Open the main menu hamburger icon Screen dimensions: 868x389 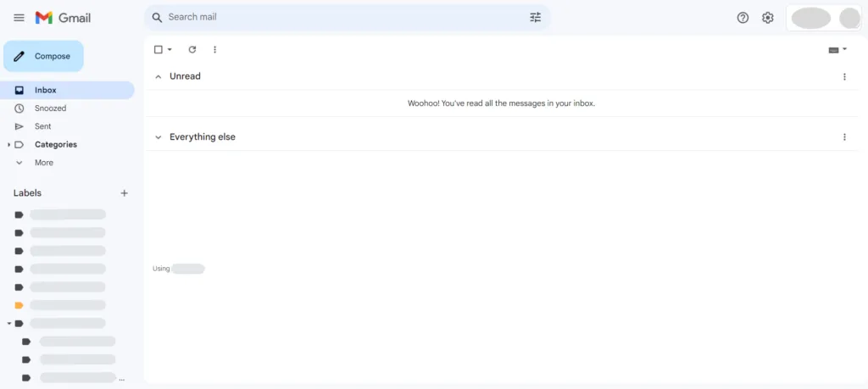pyautogui.click(x=19, y=18)
